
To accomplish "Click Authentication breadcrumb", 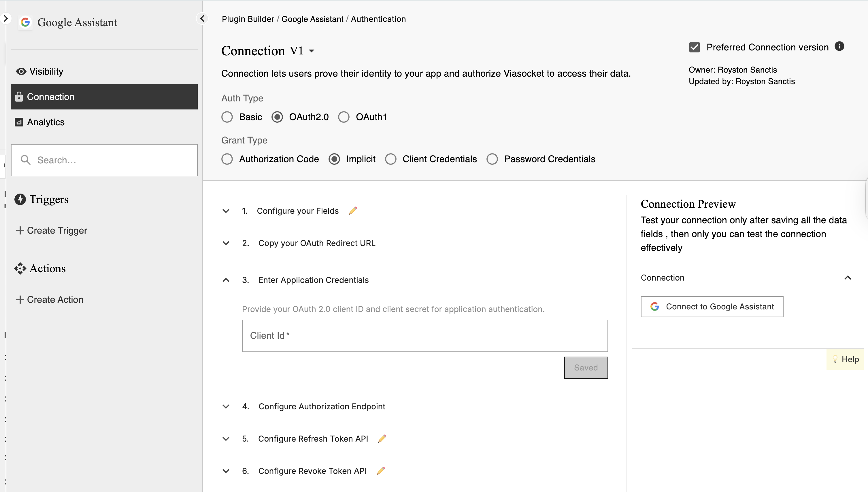I will pyautogui.click(x=378, y=19).
